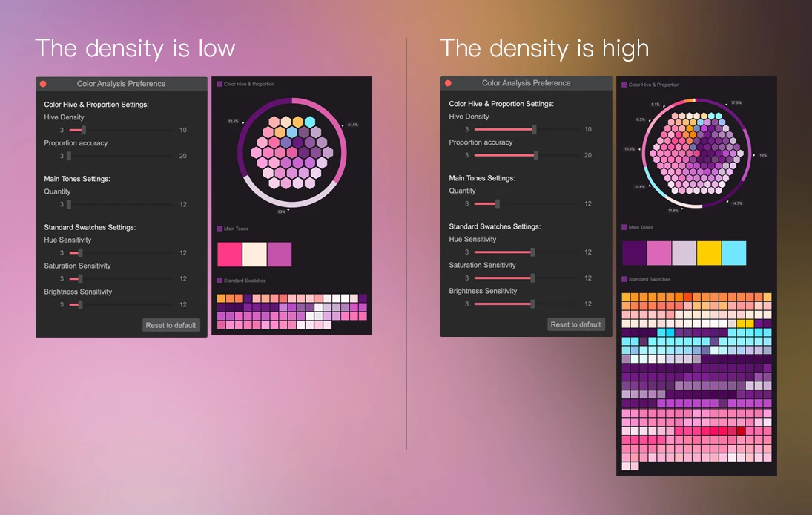Click Hue Sensitivity slider handle in high-density panel
The image size is (812, 515).
click(532, 252)
